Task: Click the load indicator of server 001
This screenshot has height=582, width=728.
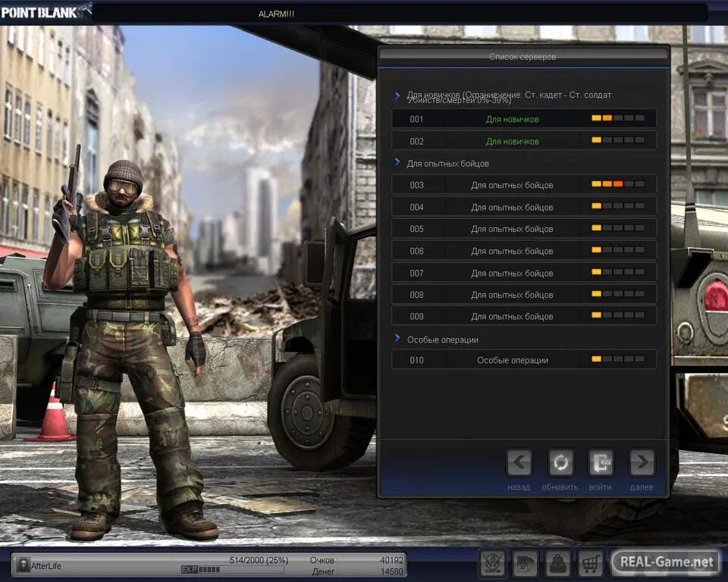Action: 618,118
